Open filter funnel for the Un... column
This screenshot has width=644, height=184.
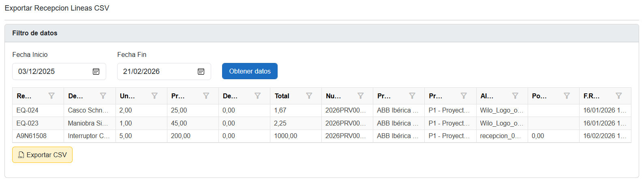154,96
